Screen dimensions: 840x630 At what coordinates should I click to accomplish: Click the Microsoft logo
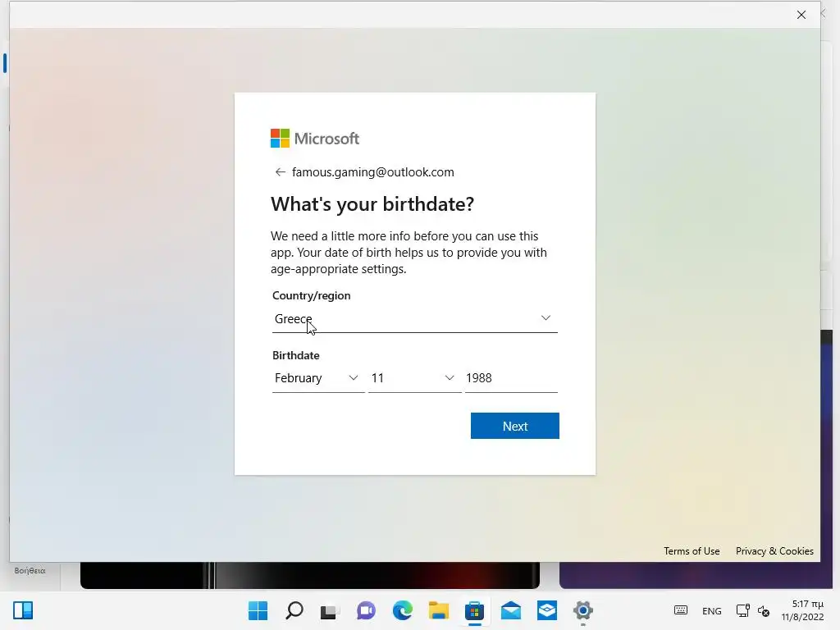pos(315,138)
